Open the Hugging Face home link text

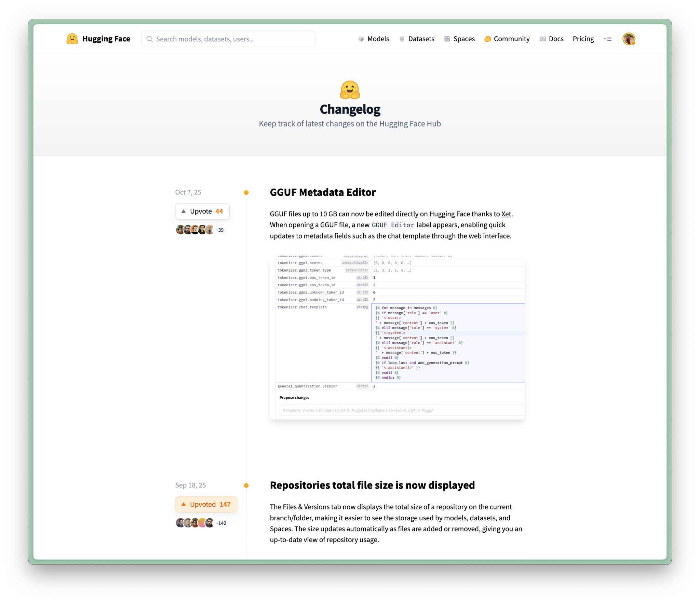(x=106, y=39)
